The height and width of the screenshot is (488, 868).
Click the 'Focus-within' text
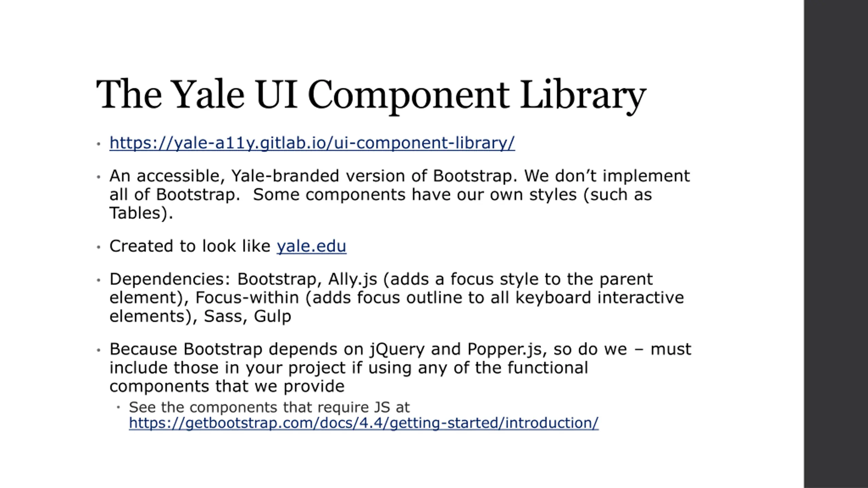[247, 298]
